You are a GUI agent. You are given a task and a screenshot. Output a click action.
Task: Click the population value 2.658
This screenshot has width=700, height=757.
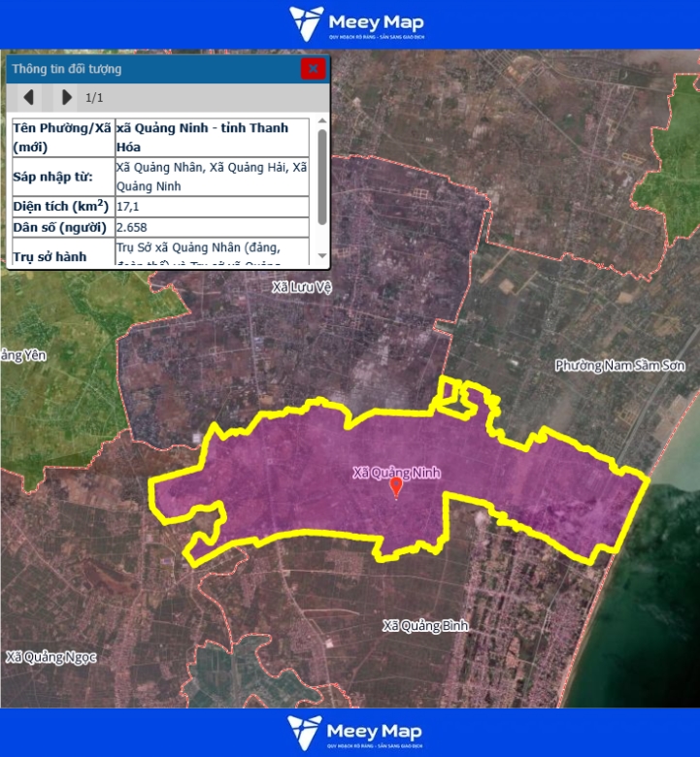pyautogui.click(x=131, y=228)
